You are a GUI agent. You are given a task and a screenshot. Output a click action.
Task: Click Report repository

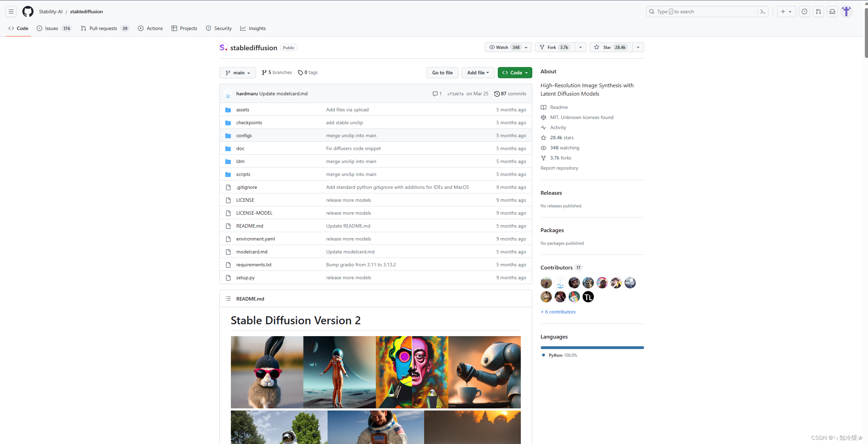(x=559, y=168)
